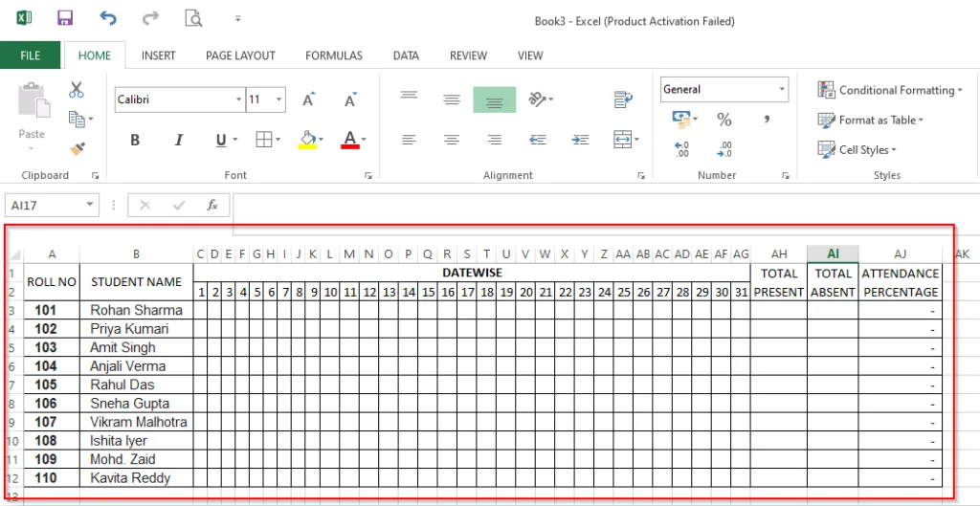The width and height of the screenshot is (980, 506).
Task: Switch to the REVIEW tab
Action: click(x=468, y=55)
